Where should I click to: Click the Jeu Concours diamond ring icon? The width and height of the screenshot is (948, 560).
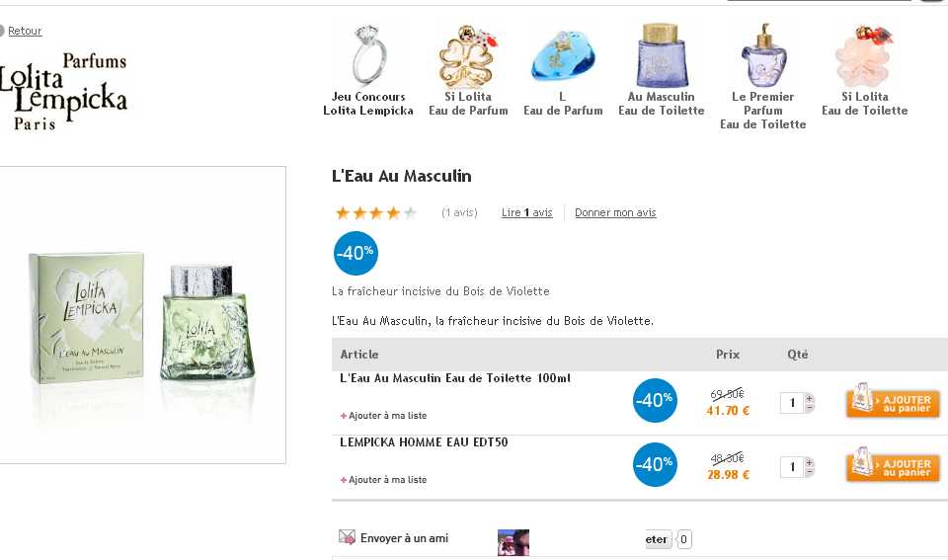pos(368,53)
